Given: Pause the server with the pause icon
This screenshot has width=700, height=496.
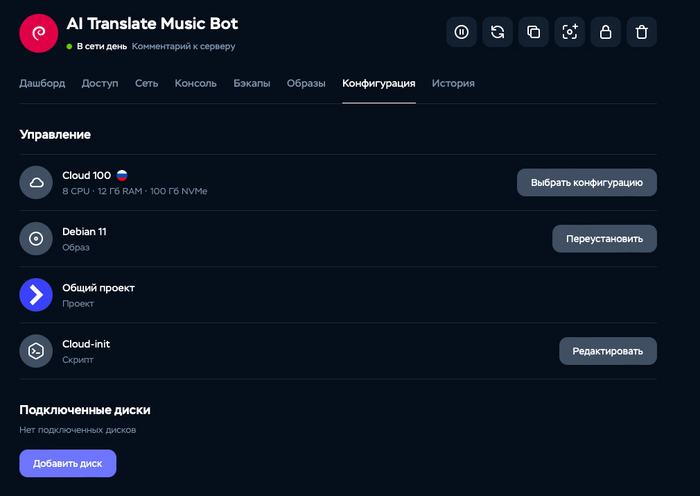Looking at the screenshot, I should click(461, 32).
